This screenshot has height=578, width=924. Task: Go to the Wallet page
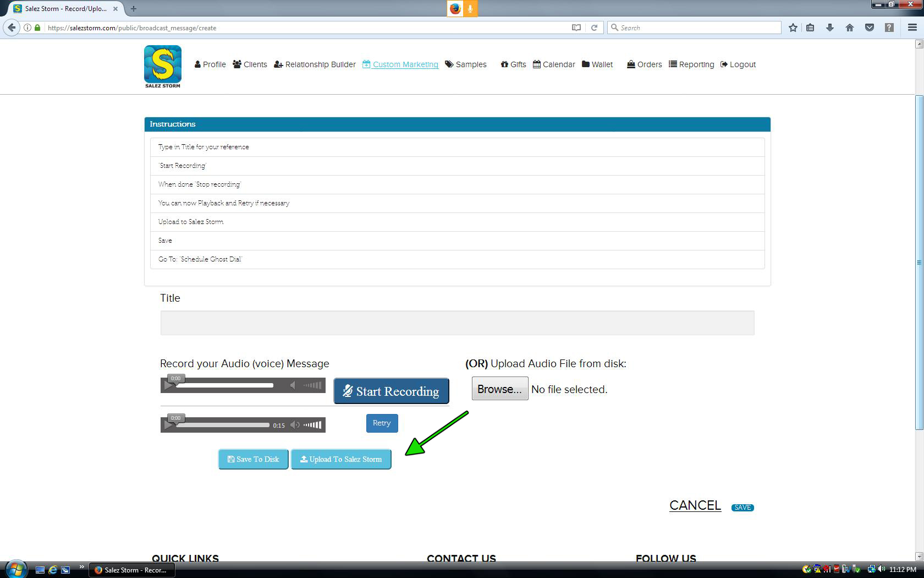(597, 64)
